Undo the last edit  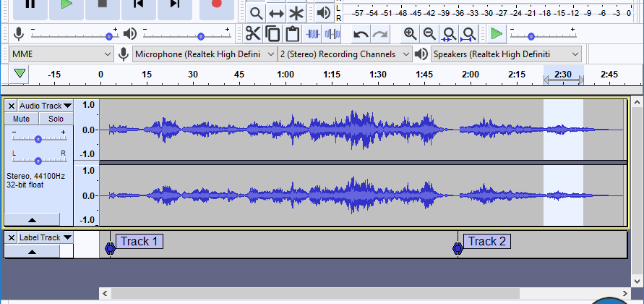(x=361, y=33)
